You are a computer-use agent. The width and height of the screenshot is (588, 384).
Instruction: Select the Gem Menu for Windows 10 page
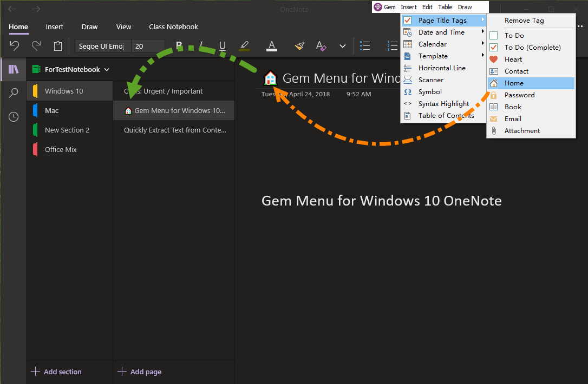(x=174, y=110)
